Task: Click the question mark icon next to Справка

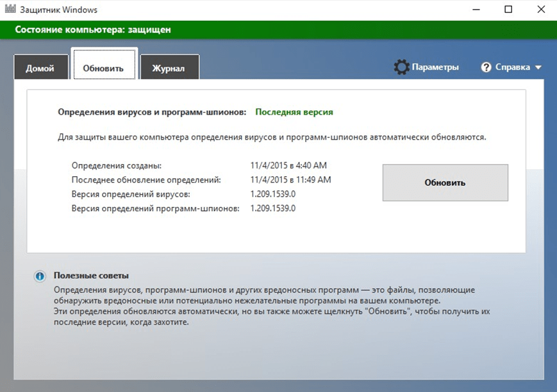Action: point(486,67)
